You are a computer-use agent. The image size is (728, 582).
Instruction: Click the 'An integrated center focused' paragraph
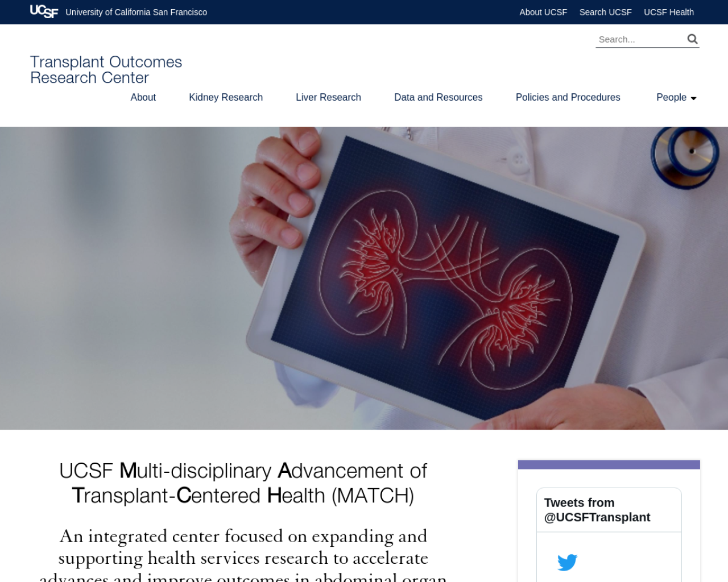pos(243,554)
